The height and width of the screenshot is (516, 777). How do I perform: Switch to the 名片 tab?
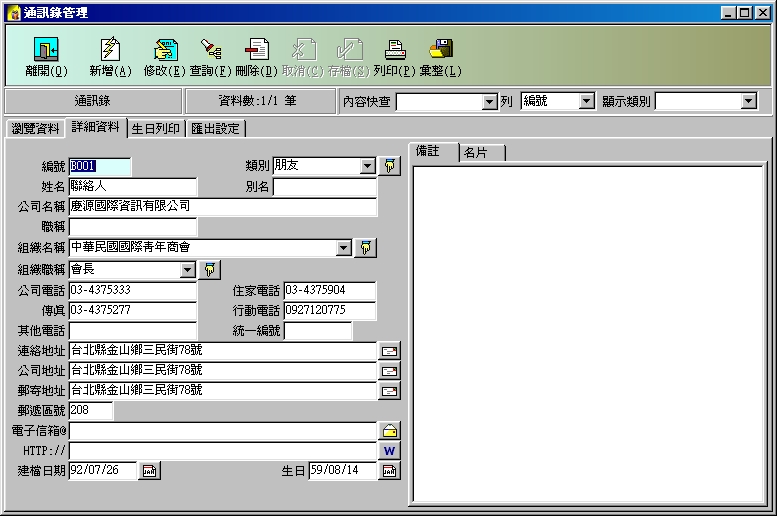click(482, 152)
